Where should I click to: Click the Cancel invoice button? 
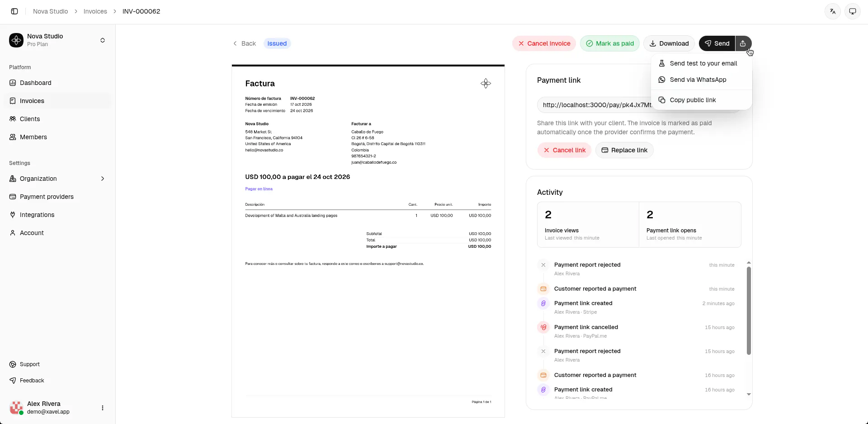click(x=544, y=43)
